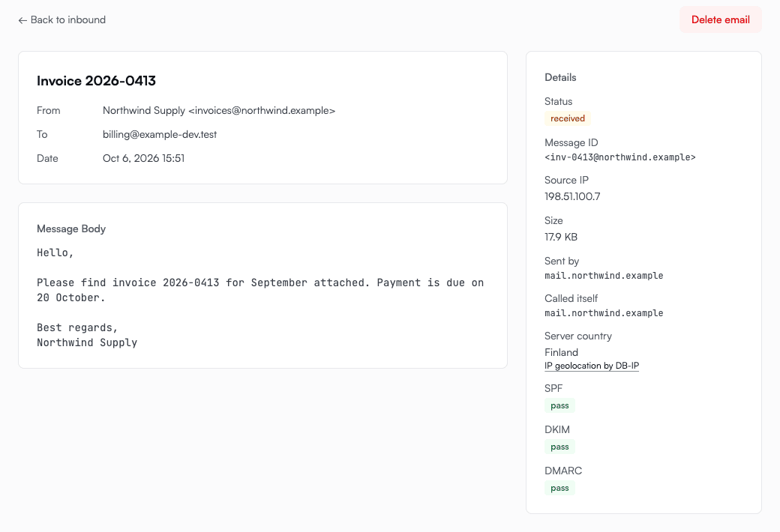The width and height of the screenshot is (780, 532).
Task: Click the left arrow icon beside Back to inbound
Action: 22,20
